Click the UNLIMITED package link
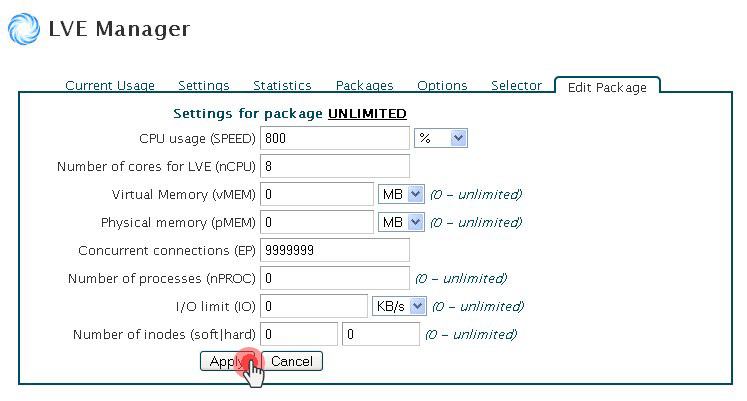747x401 pixels. 367,113
